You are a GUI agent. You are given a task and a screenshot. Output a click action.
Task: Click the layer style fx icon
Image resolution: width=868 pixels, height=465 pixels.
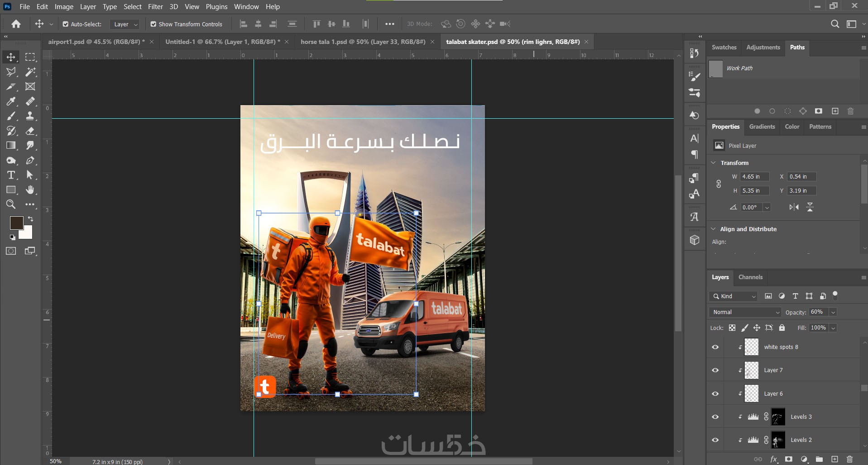click(x=774, y=459)
